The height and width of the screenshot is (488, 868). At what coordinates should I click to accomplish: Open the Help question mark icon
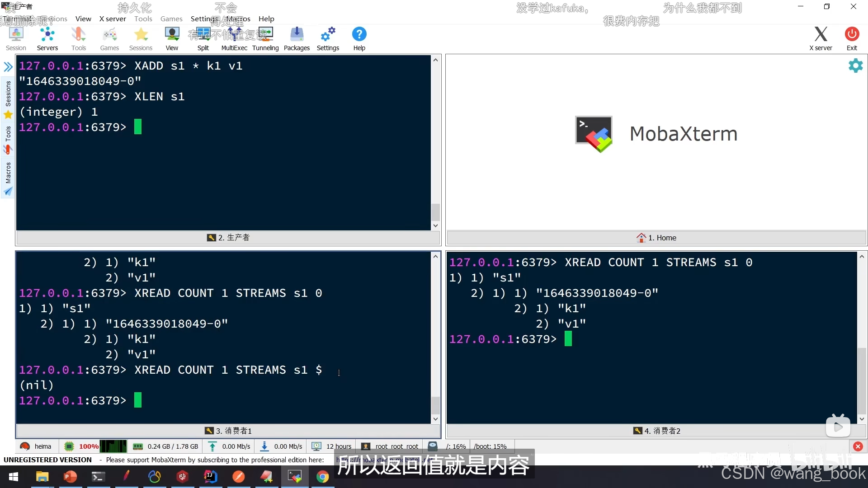pos(359,39)
